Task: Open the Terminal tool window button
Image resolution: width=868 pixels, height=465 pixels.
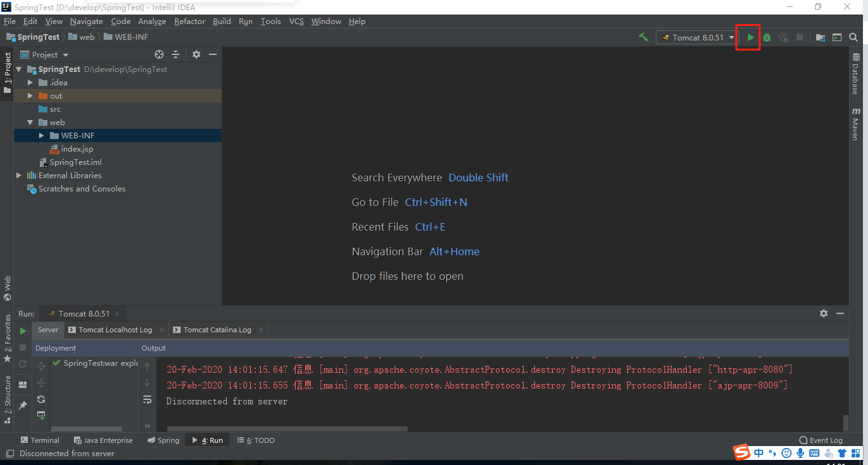Action: 40,440
